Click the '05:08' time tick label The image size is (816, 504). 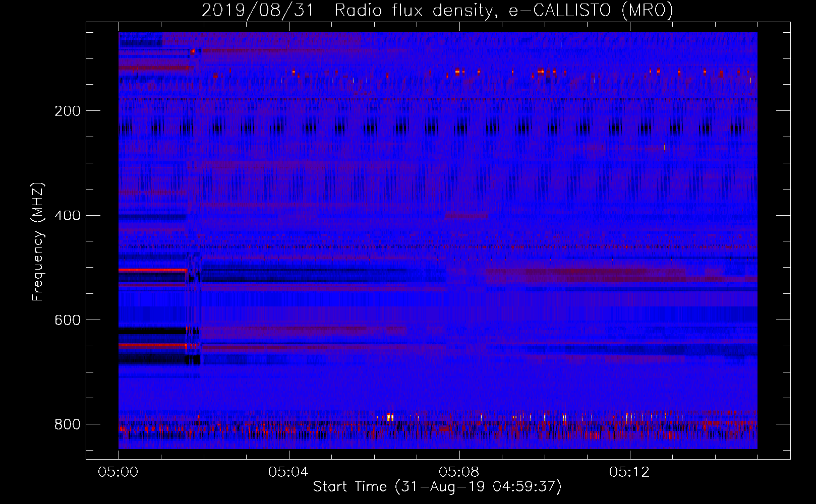(459, 472)
